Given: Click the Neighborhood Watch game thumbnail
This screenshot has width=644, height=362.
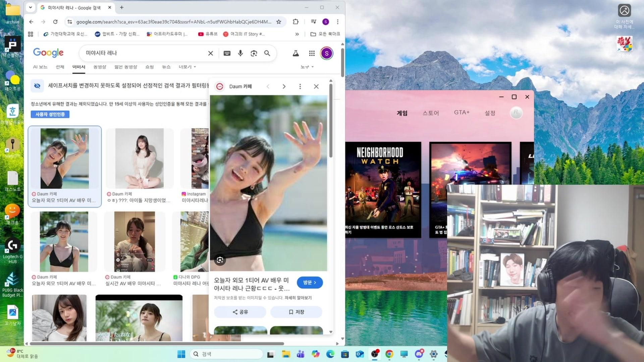Looking at the screenshot, I should point(383,190).
